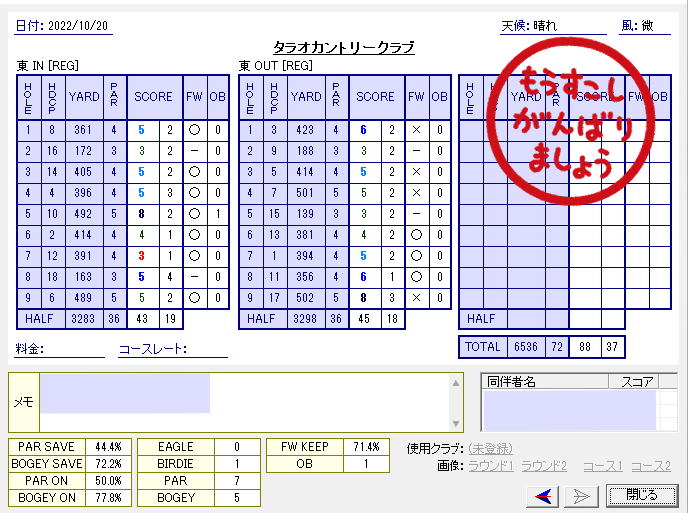The width and height of the screenshot is (688, 513).
Task: Click TOTAL putts 37
Action: [613, 347]
